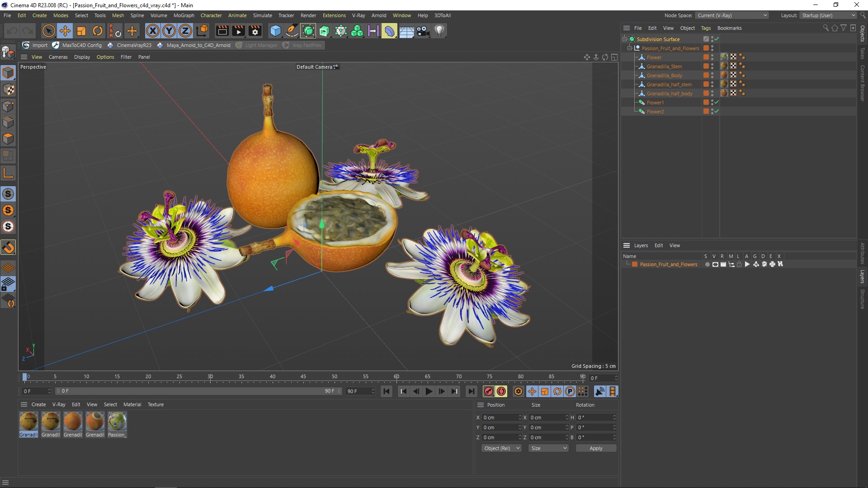Switch to Points mode

point(8,106)
